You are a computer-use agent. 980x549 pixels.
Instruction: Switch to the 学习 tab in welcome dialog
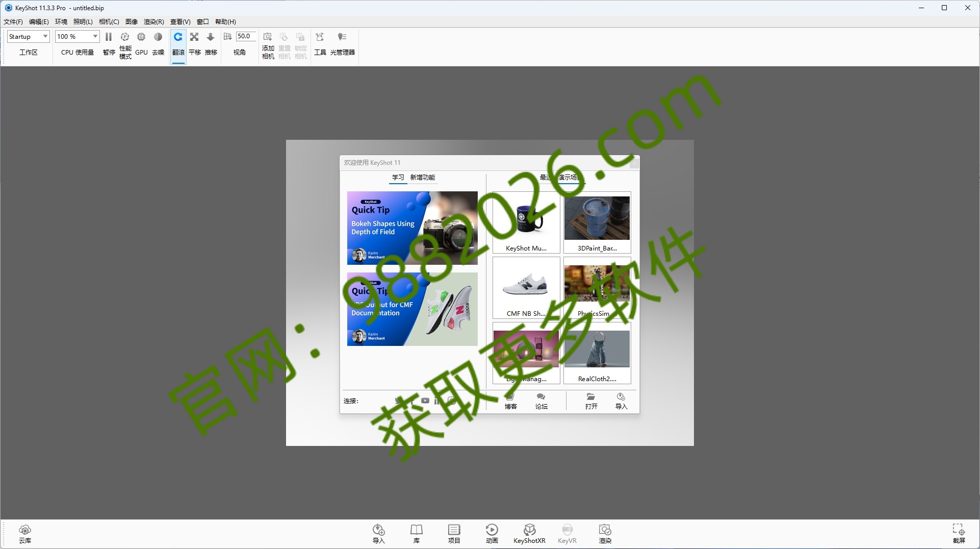point(398,177)
